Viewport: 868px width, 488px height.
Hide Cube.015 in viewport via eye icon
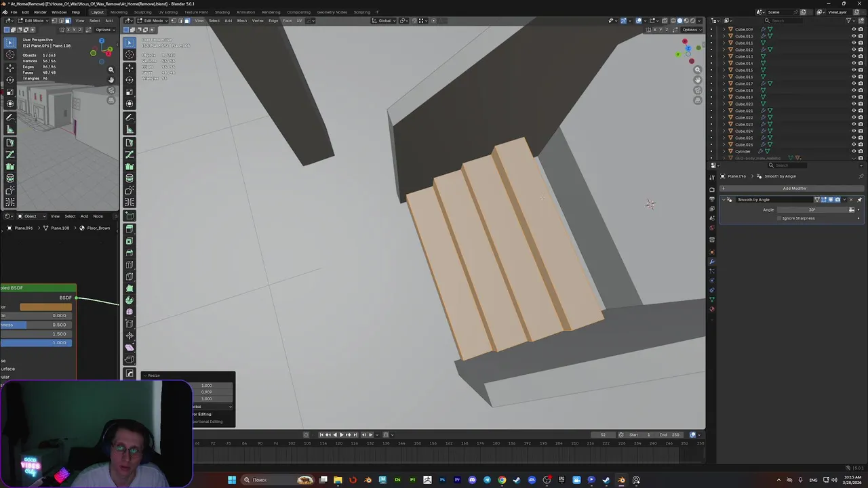[854, 70]
